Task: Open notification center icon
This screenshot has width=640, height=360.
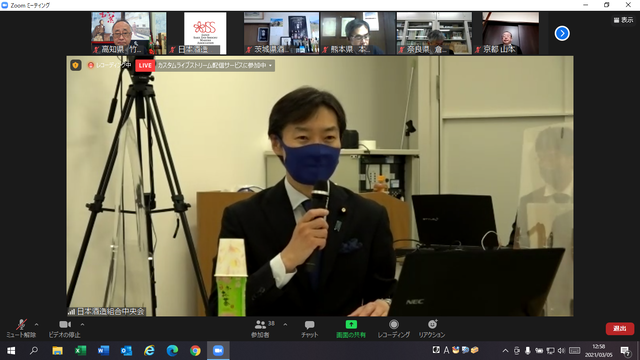Action: pos(625,351)
